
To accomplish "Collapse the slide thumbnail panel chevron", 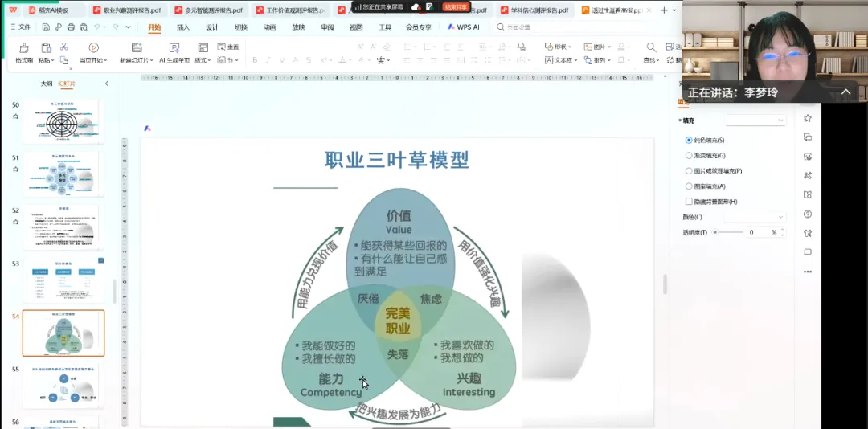I will (107, 84).
